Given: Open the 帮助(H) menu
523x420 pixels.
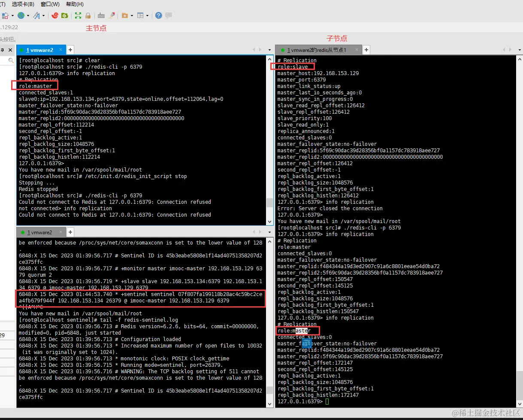Looking at the screenshot, I should click(x=75, y=4).
